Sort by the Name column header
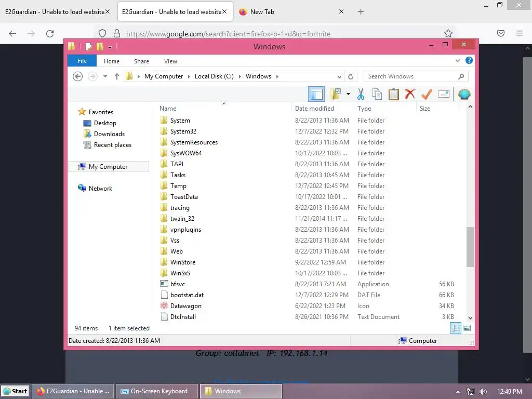 (x=224, y=108)
